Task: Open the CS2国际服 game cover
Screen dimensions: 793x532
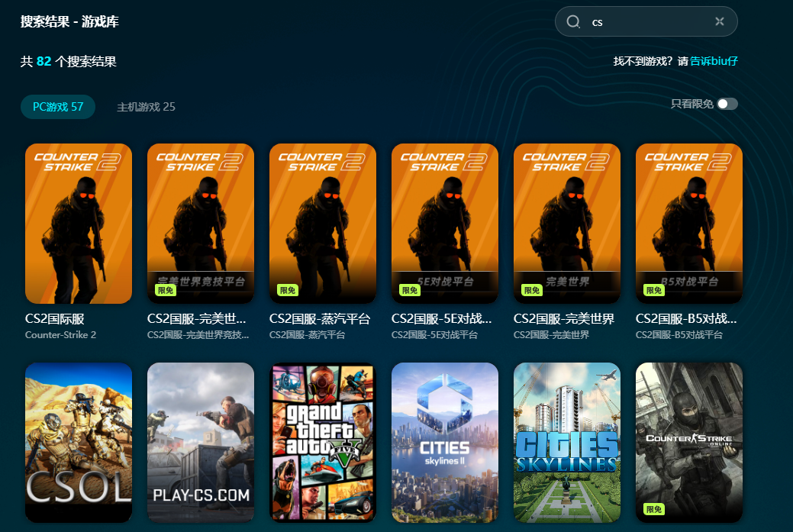Action: pyautogui.click(x=79, y=224)
